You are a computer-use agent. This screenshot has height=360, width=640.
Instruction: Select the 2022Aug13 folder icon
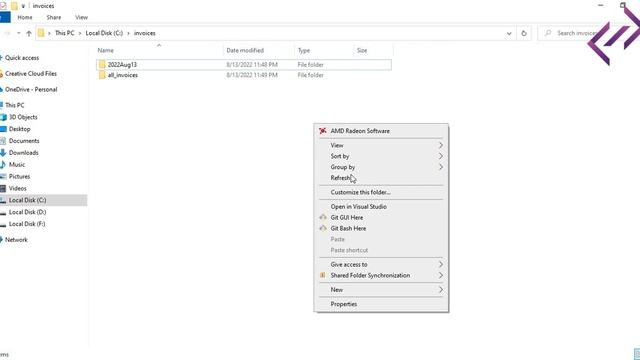pyautogui.click(x=102, y=64)
